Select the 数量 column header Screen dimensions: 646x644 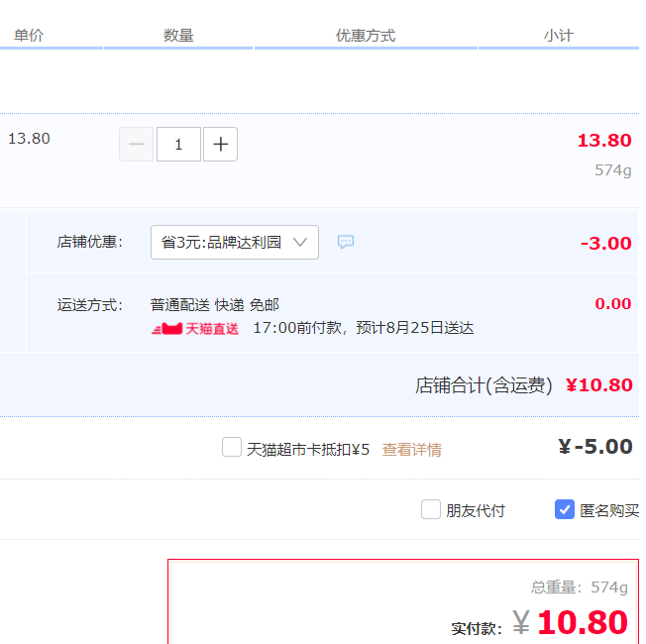point(178,36)
